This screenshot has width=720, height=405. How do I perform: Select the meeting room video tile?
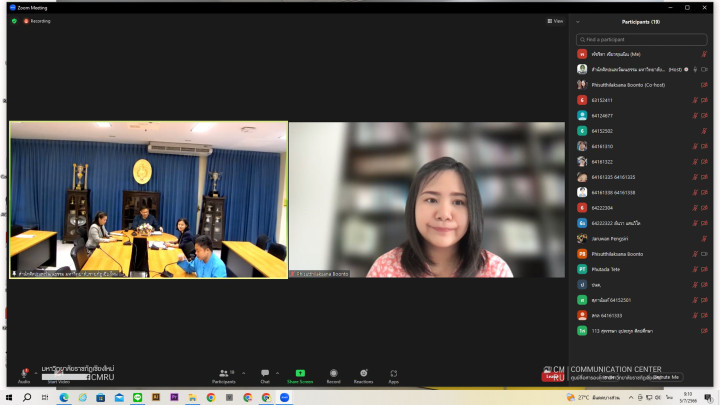point(149,200)
